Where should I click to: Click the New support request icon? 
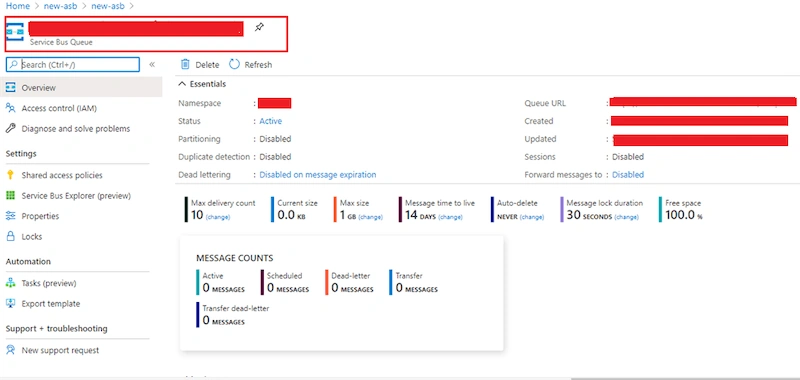(11, 350)
